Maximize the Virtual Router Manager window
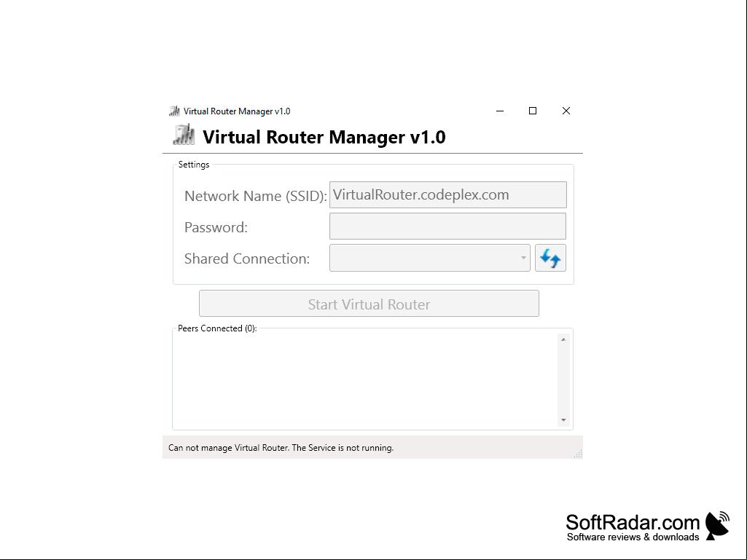Viewport: 747px width, 560px height. (x=533, y=111)
